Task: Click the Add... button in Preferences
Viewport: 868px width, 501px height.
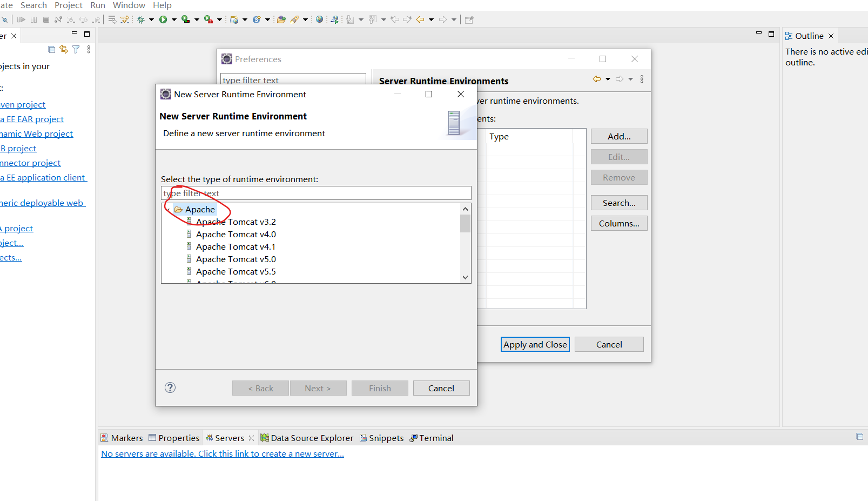Action: [x=619, y=136]
